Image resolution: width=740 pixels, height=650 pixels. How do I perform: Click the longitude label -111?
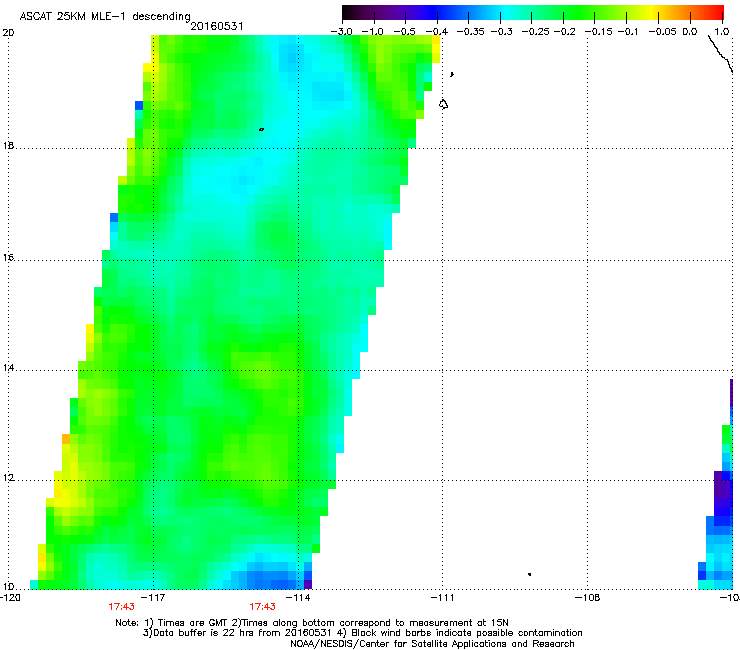coord(442,598)
